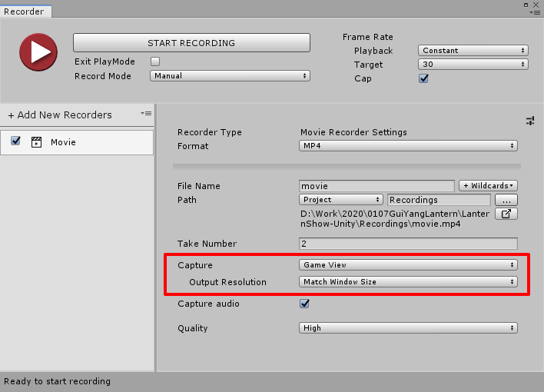Open the recorder list options icon
This screenshot has width=544, height=392.
point(146,114)
